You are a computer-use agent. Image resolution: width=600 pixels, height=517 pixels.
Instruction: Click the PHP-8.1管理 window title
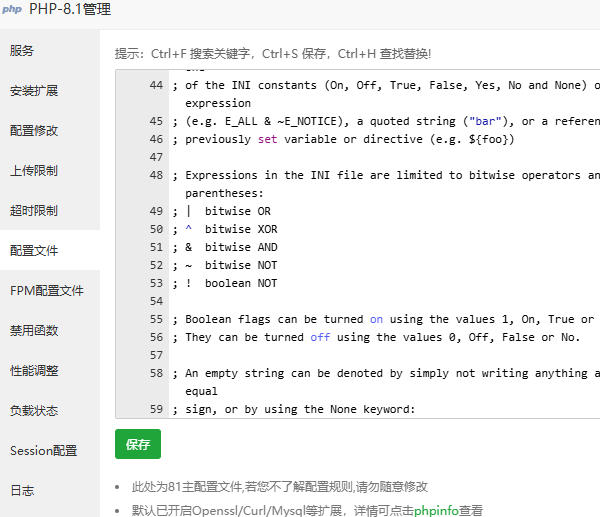click(x=70, y=9)
